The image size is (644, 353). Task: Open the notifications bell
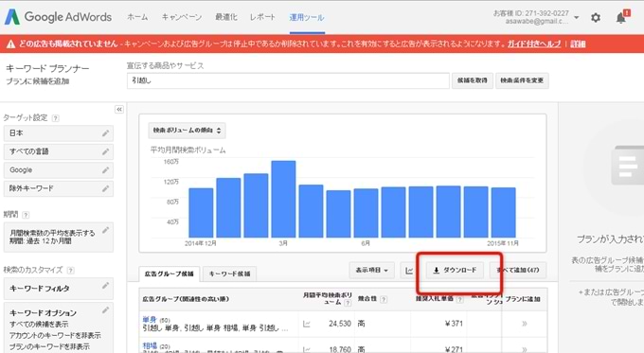point(621,18)
